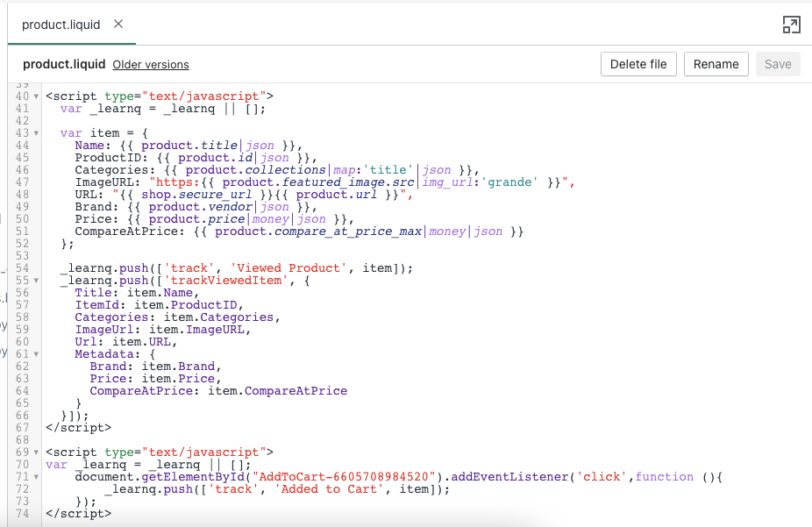Collapse code fold at line 71
This screenshot has width=812, height=527.
[36, 477]
